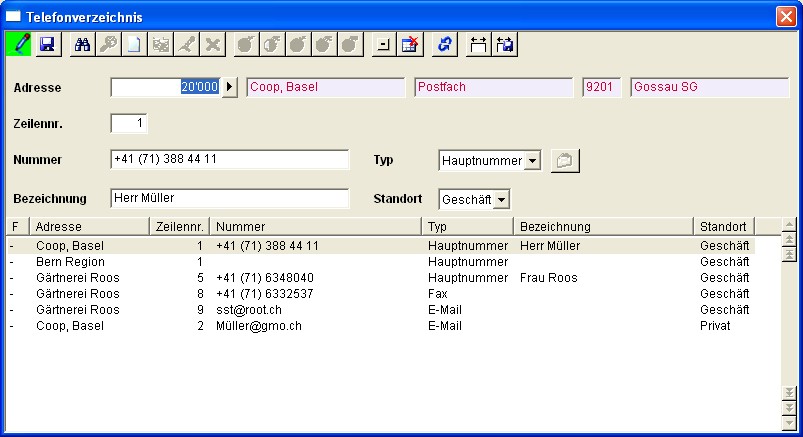Click the email Müller@gmo.ch
Image resolution: width=803 pixels, height=437 pixels.
[x=259, y=326]
